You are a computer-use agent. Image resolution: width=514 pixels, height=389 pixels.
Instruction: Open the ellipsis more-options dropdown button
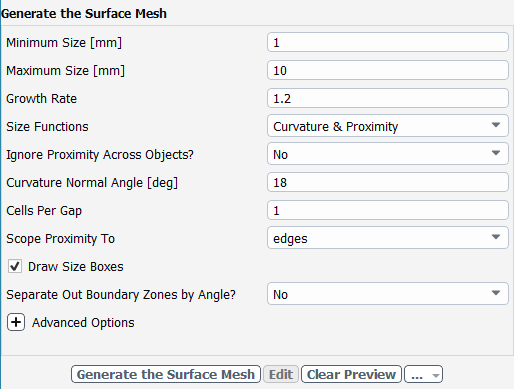coord(424,374)
